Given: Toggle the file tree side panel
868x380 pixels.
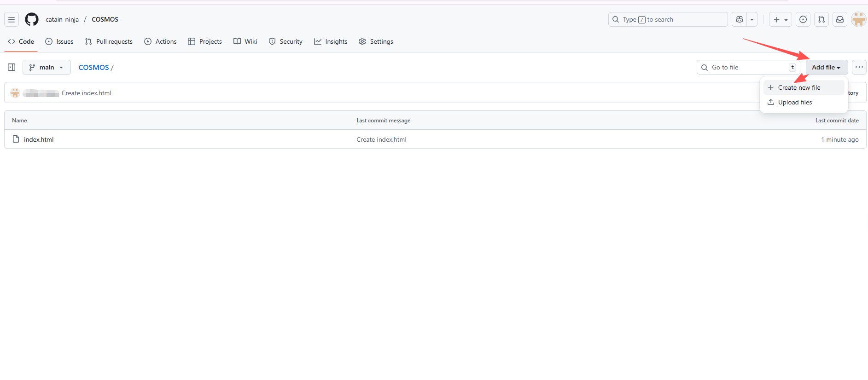Looking at the screenshot, I should coord(12,67).
